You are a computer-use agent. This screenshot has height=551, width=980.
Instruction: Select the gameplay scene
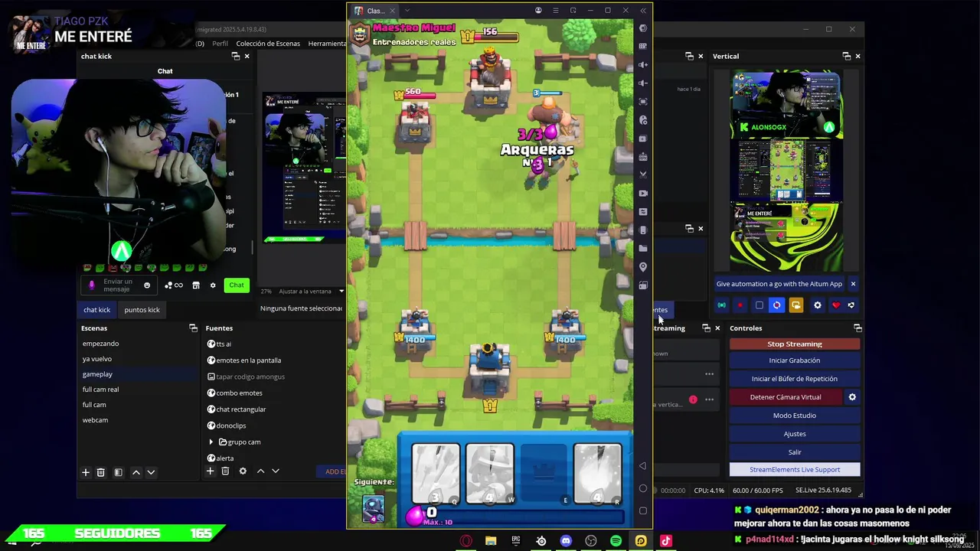138,374
